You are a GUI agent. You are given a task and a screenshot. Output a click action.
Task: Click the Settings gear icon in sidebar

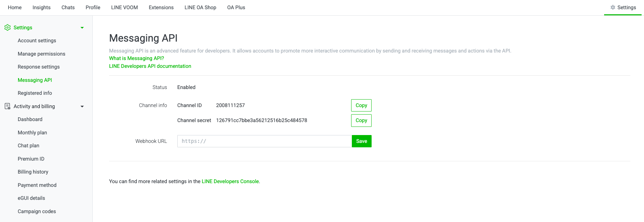(8, 28)
